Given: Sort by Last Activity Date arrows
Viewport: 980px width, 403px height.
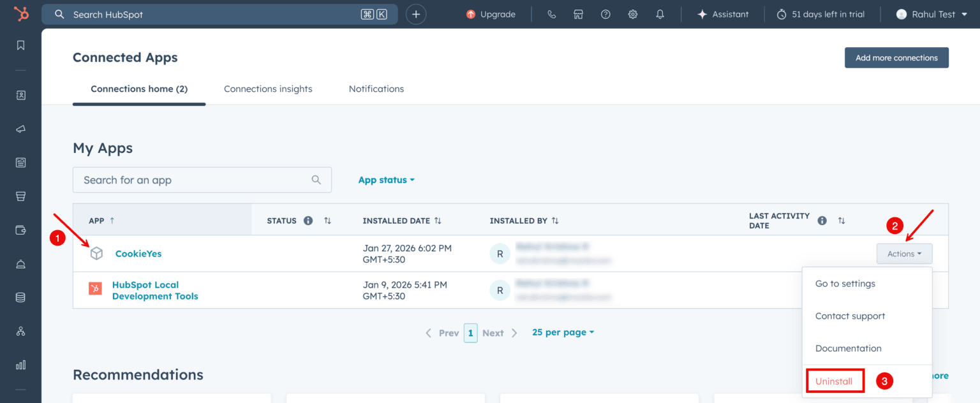Looking at the screenshot, I should coord(842,221).
